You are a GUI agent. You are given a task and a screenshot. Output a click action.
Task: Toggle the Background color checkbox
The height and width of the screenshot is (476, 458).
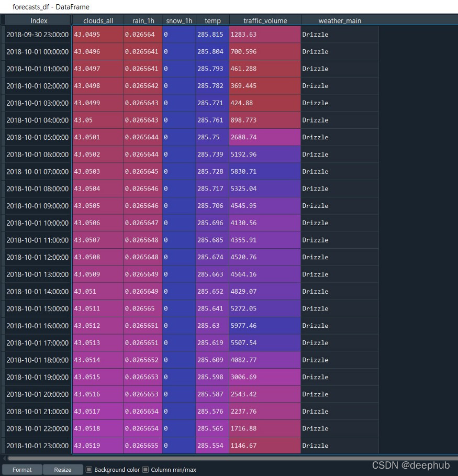click(89, 470)
